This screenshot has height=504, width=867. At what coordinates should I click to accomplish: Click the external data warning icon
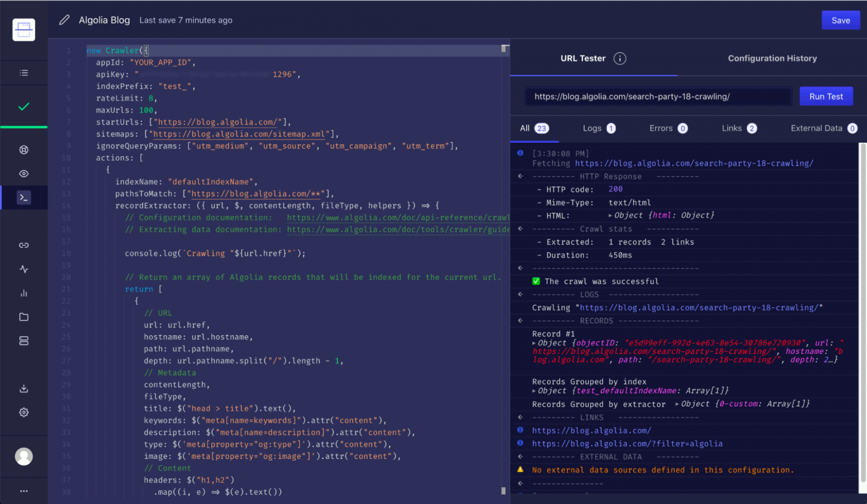coord(520,470)
